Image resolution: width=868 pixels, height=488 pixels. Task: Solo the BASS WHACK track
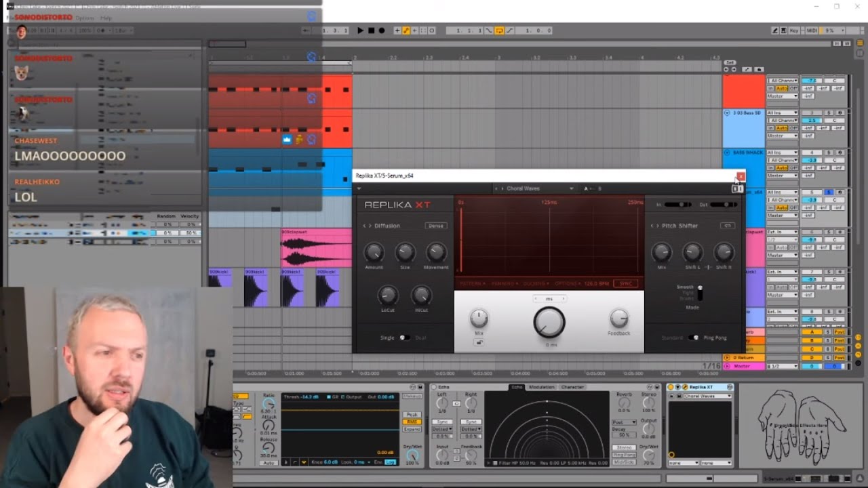point(828,152)
